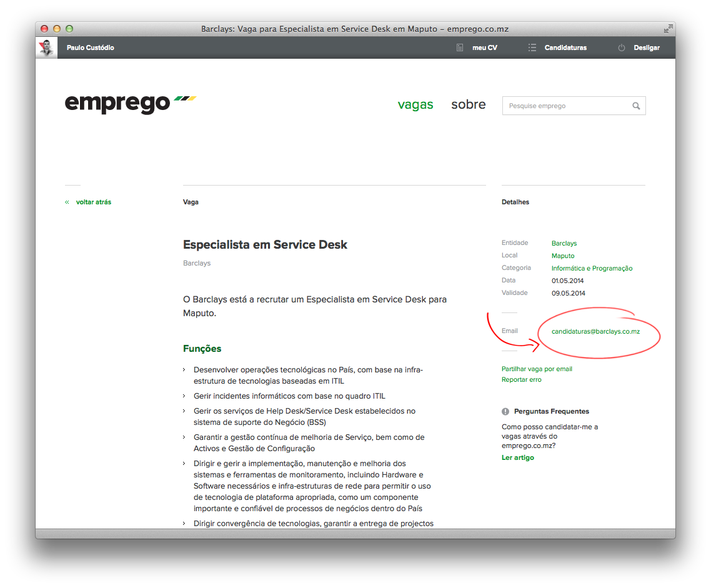Screen dimensions: 711x588
Task: Click the Perguntas Frequentes heading
Action: point(552,412)
